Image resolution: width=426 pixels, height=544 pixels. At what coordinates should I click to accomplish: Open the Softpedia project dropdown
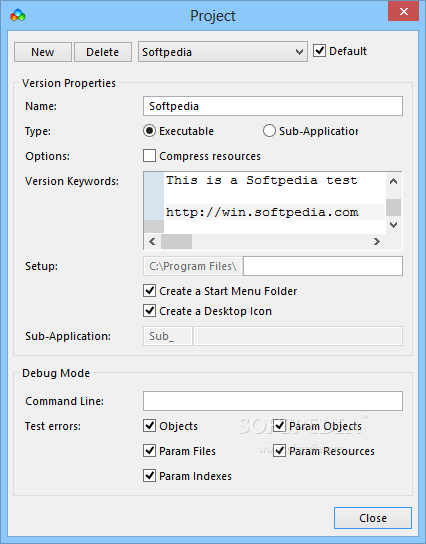(223, 52)
